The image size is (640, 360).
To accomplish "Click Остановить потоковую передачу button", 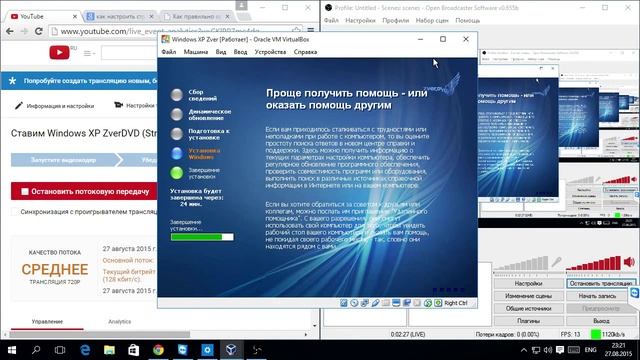I will pyautogui.click(x=84, y=191).
